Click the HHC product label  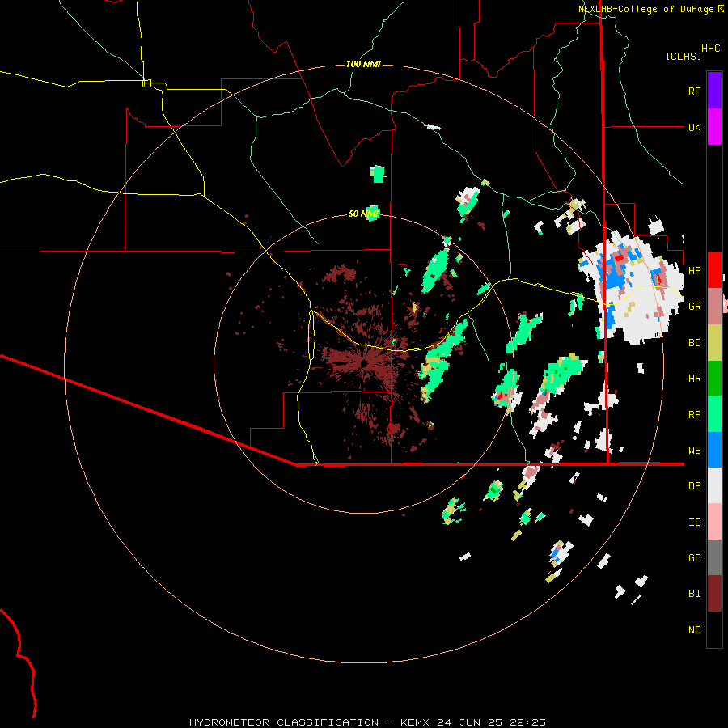(x=710, y=49)
